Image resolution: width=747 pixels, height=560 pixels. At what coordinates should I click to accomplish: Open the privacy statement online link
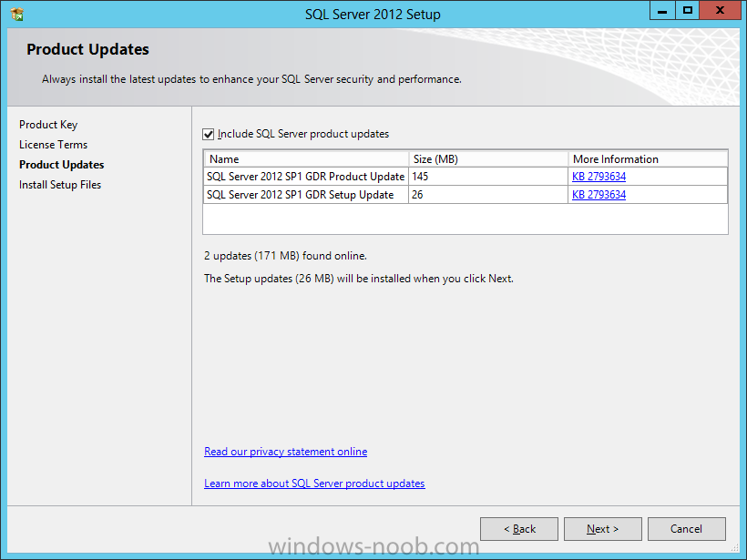pos(285,452)
